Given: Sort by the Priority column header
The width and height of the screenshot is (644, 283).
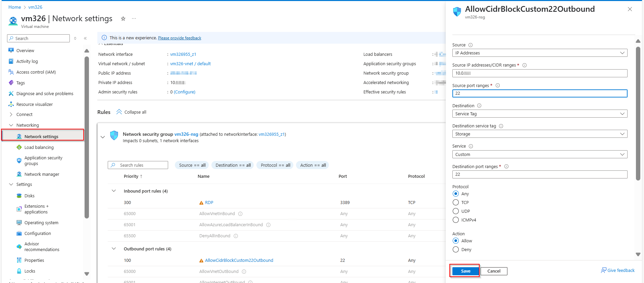Looking at the screenshot, I should [x=133, y=176].
